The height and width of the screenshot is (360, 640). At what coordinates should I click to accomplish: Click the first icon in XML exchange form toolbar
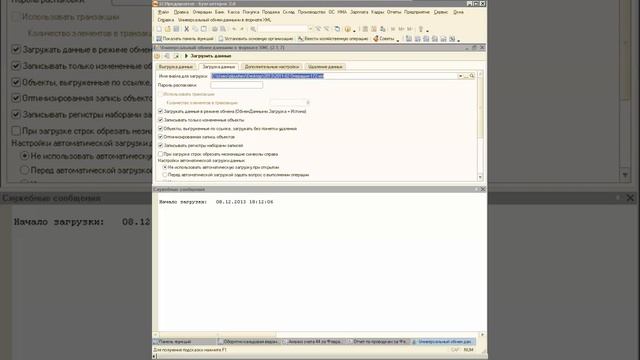[x=158, y=56]
